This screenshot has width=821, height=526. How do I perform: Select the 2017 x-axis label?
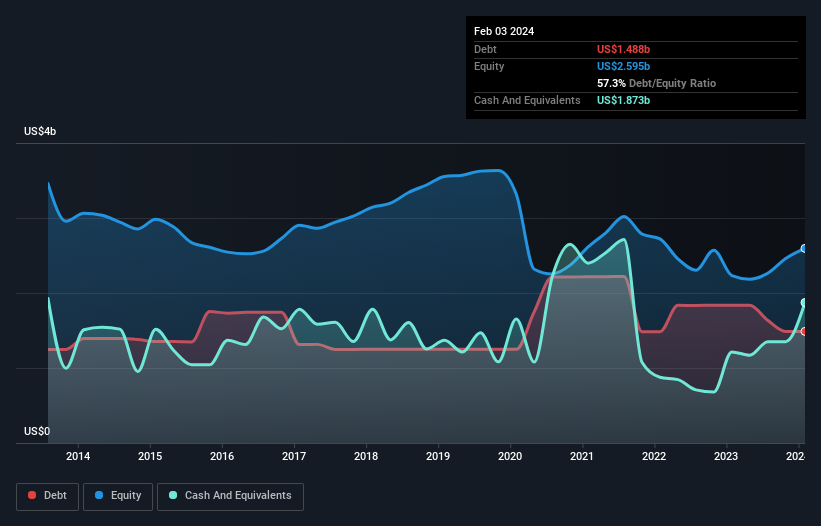click(x=294, y=456)
